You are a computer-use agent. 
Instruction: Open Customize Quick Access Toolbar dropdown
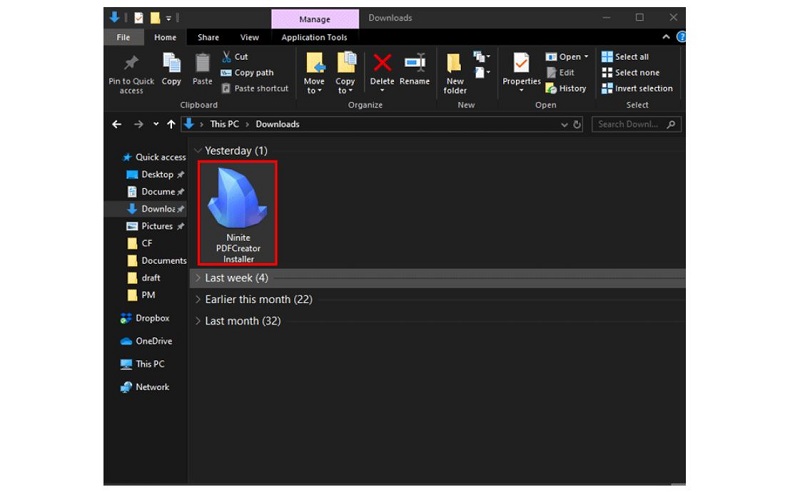(x=168, y=18)
